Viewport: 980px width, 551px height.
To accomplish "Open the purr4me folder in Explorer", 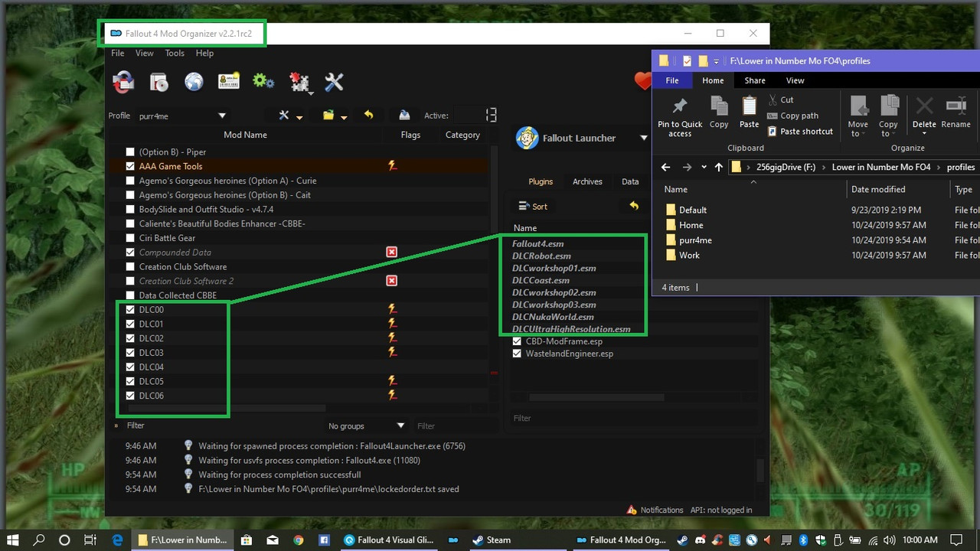I will tap(695, 240).
